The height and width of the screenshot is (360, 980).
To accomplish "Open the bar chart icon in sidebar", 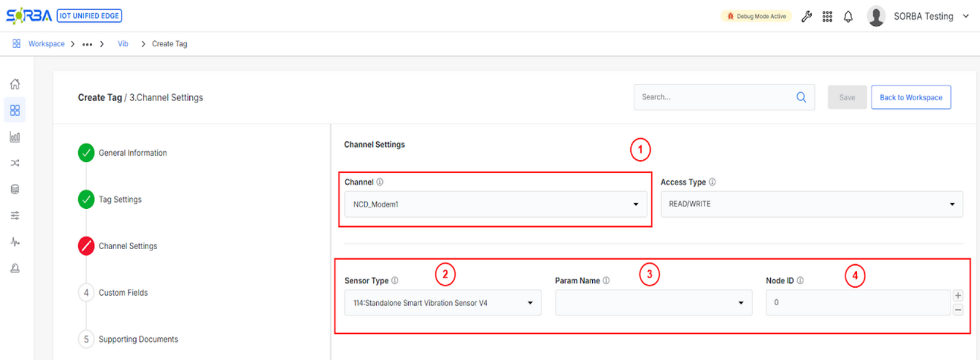I will (x=15, y=137).
